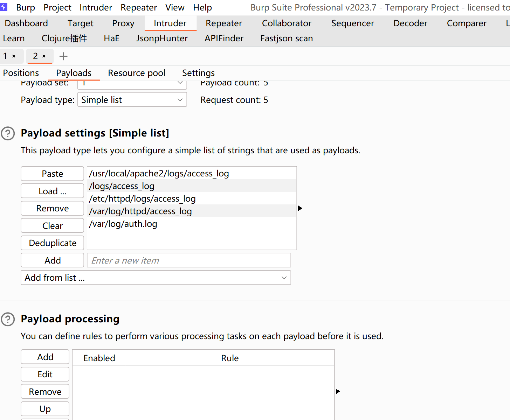Click Add next to new item field

point(52,260)
